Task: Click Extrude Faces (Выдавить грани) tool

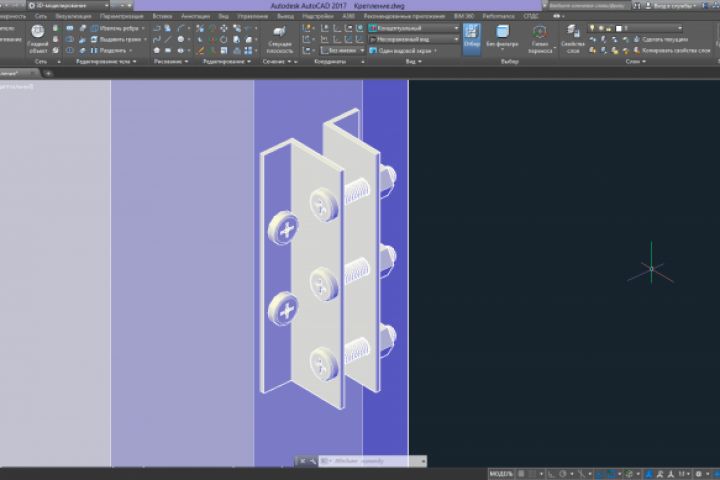Action: click(119, 40)
